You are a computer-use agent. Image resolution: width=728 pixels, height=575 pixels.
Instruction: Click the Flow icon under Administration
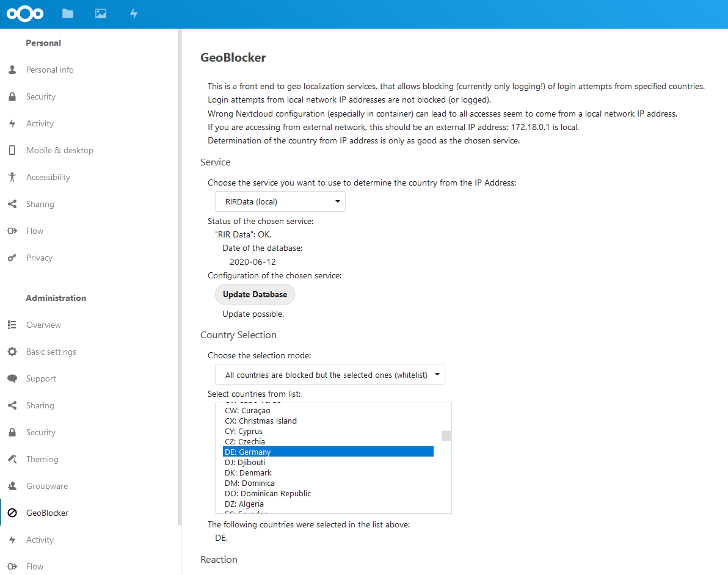pos(13,566)
